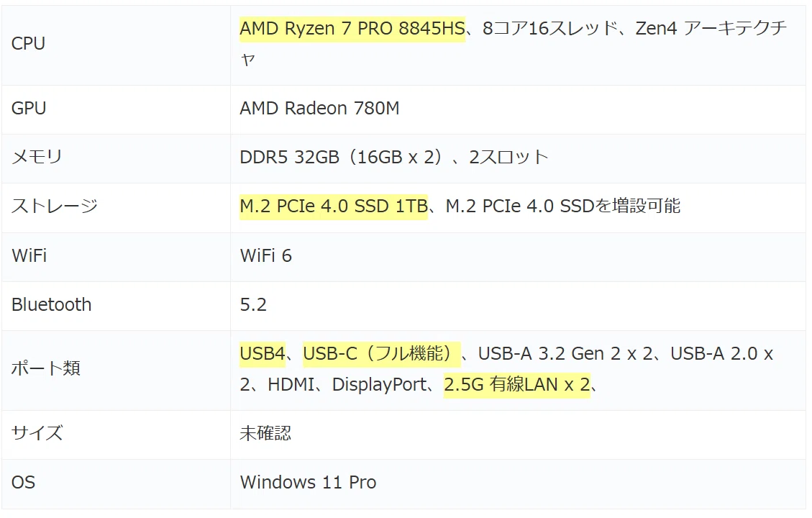Click the text SSDを増設可能
The image size is (812, 518).
tap(621, 206)
